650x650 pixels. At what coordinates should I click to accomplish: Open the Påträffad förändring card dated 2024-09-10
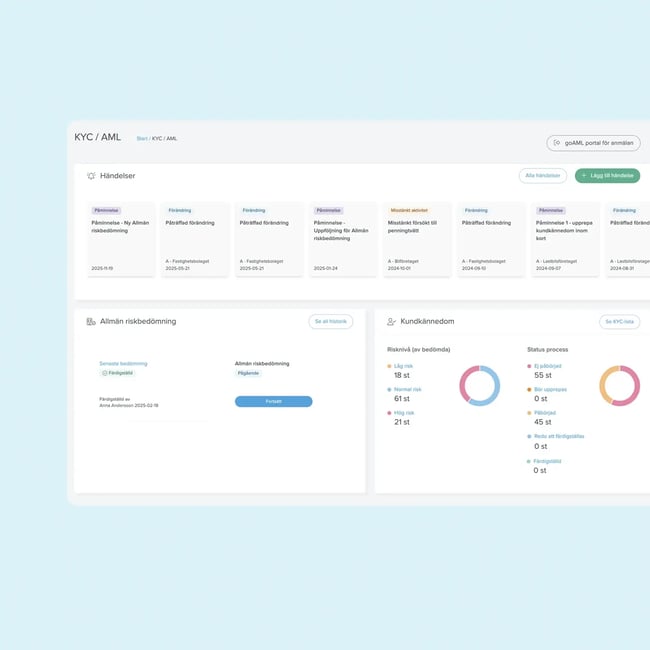click(x=491, y=239)
